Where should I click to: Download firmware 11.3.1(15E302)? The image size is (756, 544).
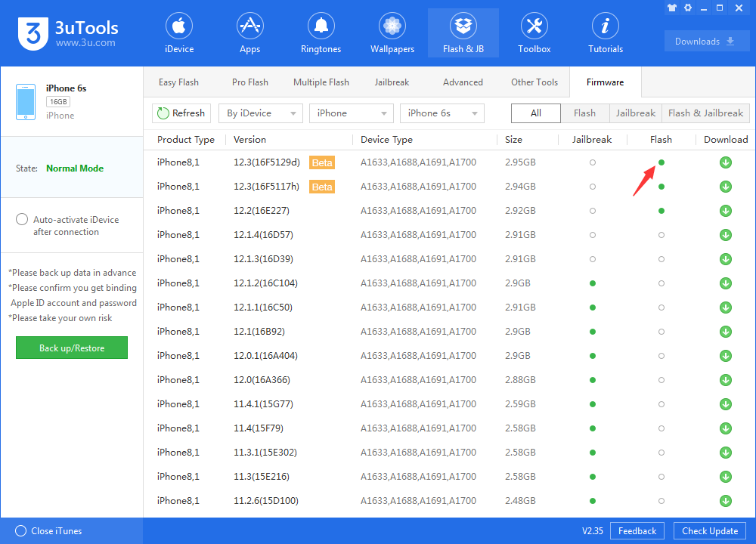click(725, 453)
